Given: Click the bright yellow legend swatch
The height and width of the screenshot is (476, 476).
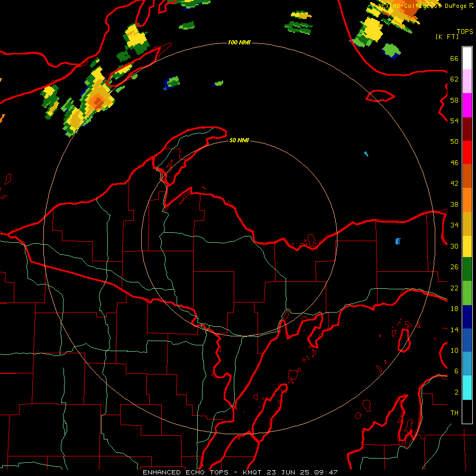Looking at the screenshot, I should tap(467, 246).
